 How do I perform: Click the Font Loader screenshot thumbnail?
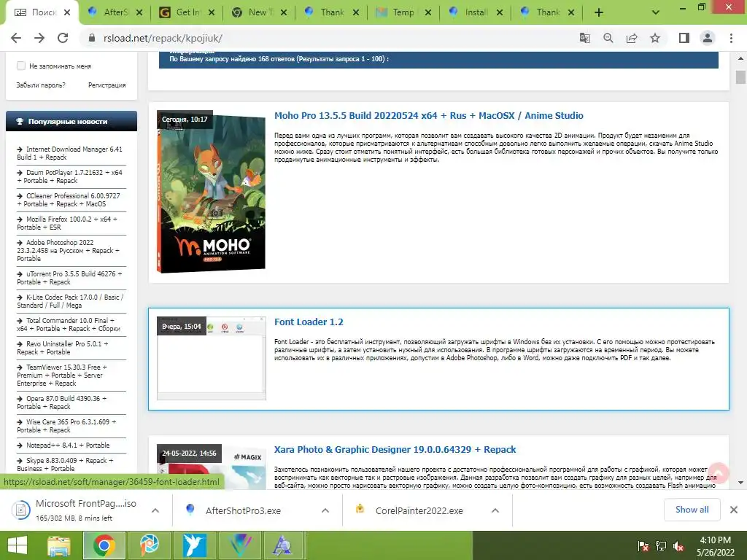tap(211, 359)
